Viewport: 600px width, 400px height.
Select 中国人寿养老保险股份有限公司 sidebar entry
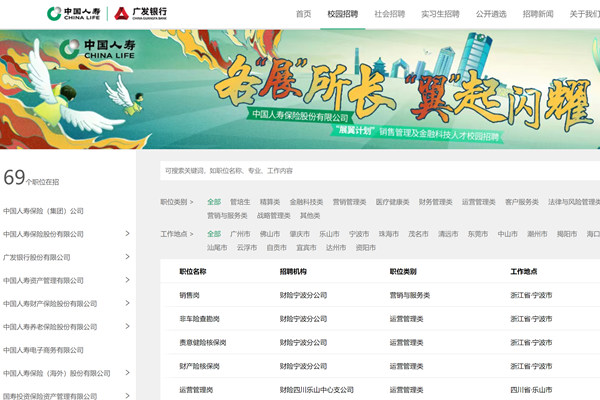[50, 327]
